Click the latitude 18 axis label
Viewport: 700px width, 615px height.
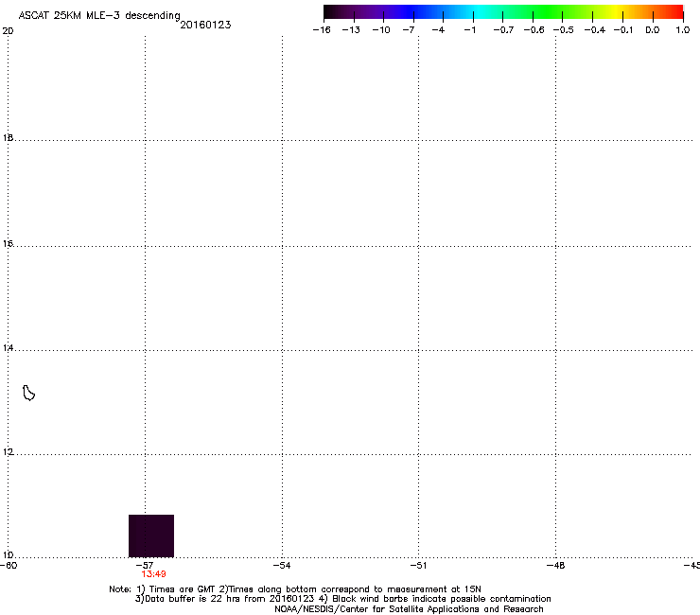[8, 137]
